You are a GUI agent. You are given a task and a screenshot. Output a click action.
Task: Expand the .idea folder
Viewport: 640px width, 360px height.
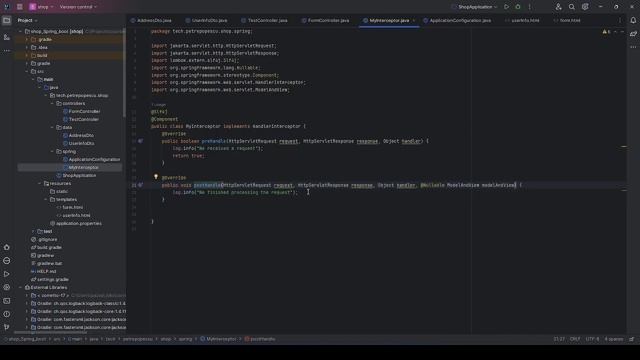[x=27, y=47]
